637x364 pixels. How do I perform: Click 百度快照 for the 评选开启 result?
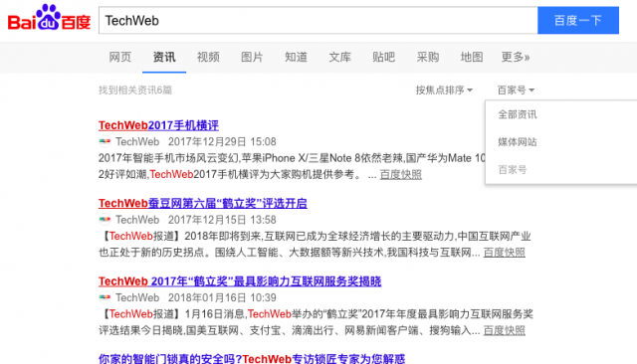(x=505, y=253)
